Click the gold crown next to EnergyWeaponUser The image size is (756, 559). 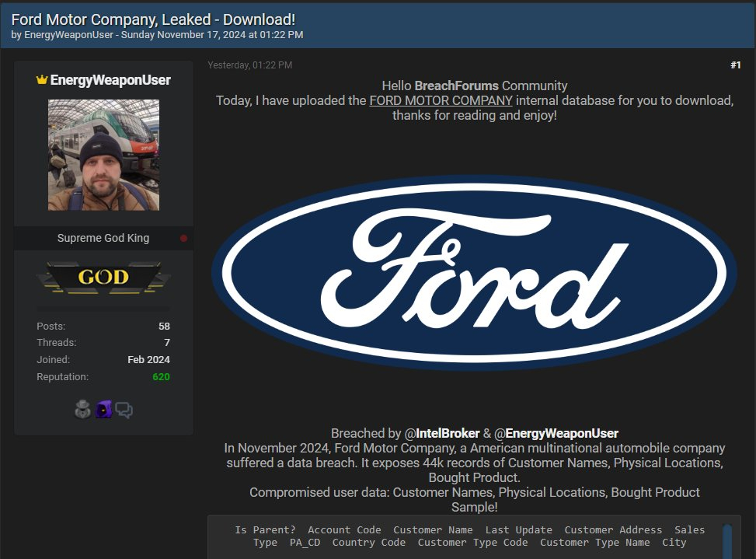point(42,80)
